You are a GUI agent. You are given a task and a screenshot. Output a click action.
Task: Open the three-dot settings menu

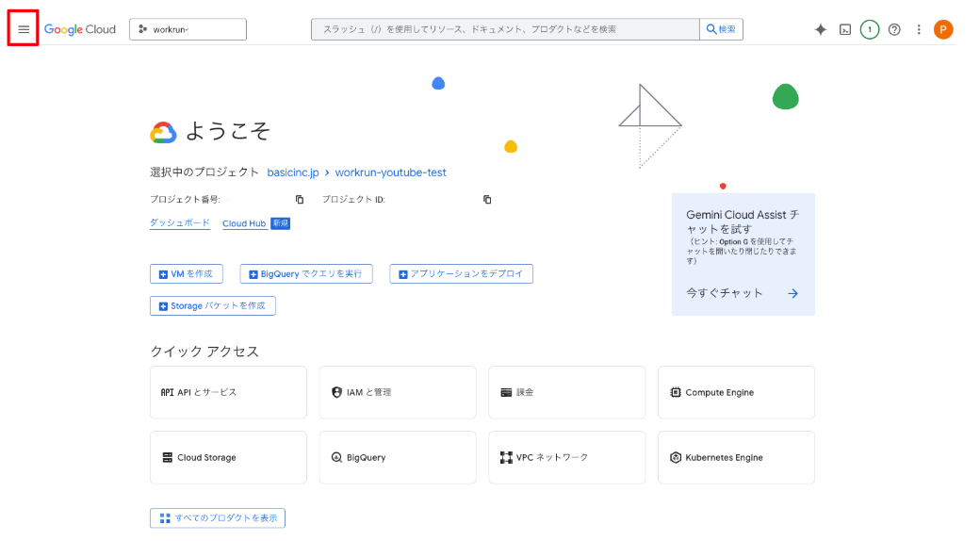919,29
